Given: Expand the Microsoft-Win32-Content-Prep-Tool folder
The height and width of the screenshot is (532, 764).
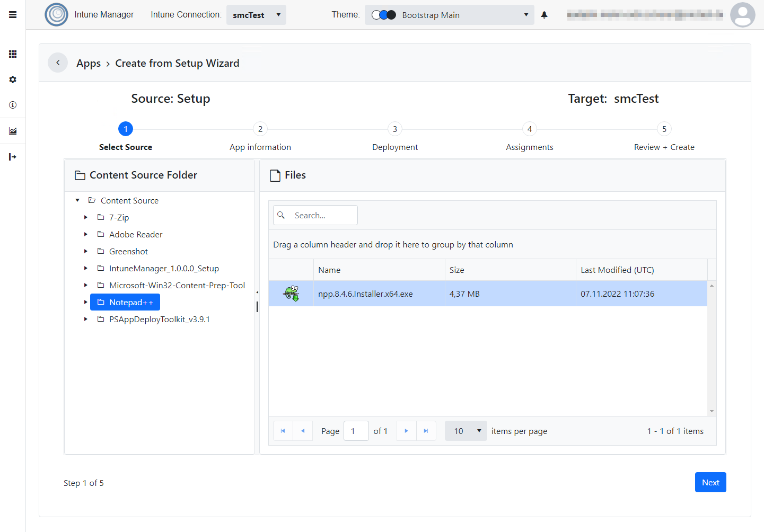Looking at the screenshot, I should (86, 285).
